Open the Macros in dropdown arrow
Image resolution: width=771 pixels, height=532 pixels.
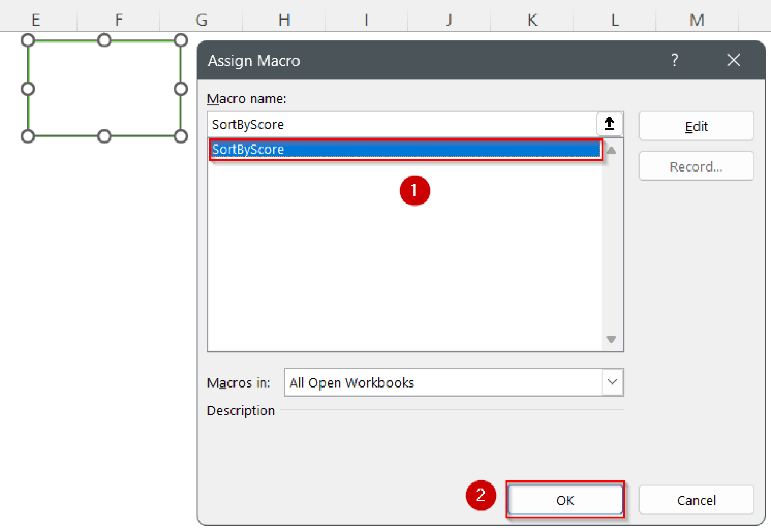tap(613, 382)
